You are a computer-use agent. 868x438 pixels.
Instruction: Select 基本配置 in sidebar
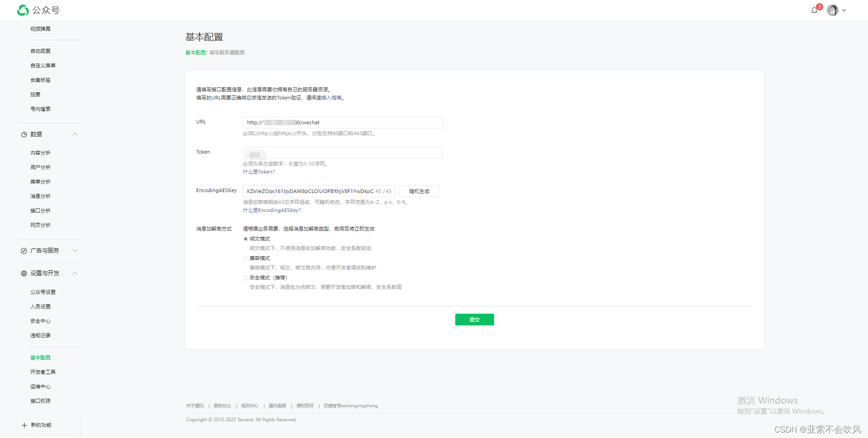point(40,358)
